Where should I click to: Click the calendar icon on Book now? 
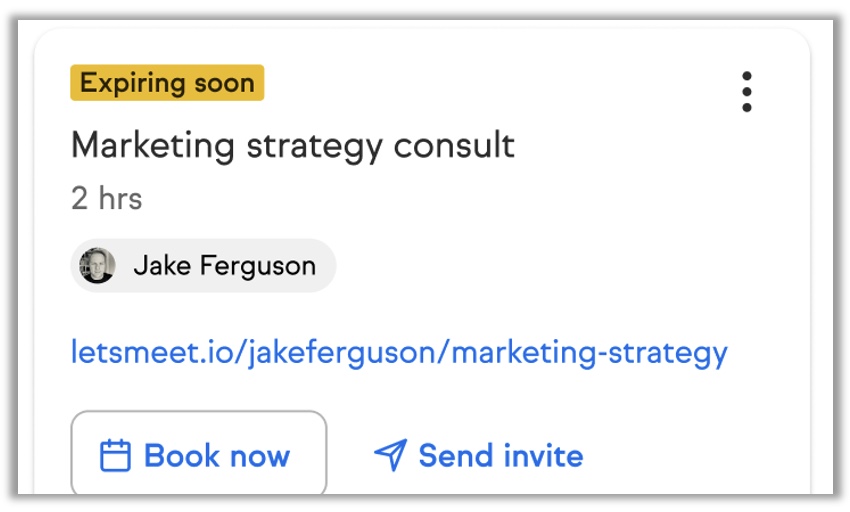coord(116,456)
